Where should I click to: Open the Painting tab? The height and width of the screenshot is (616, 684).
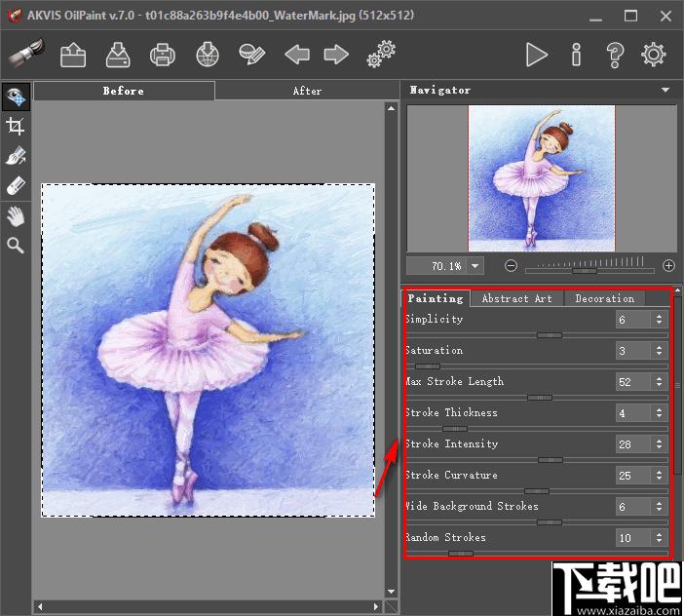pyautogui.click(x=436, y=298)
